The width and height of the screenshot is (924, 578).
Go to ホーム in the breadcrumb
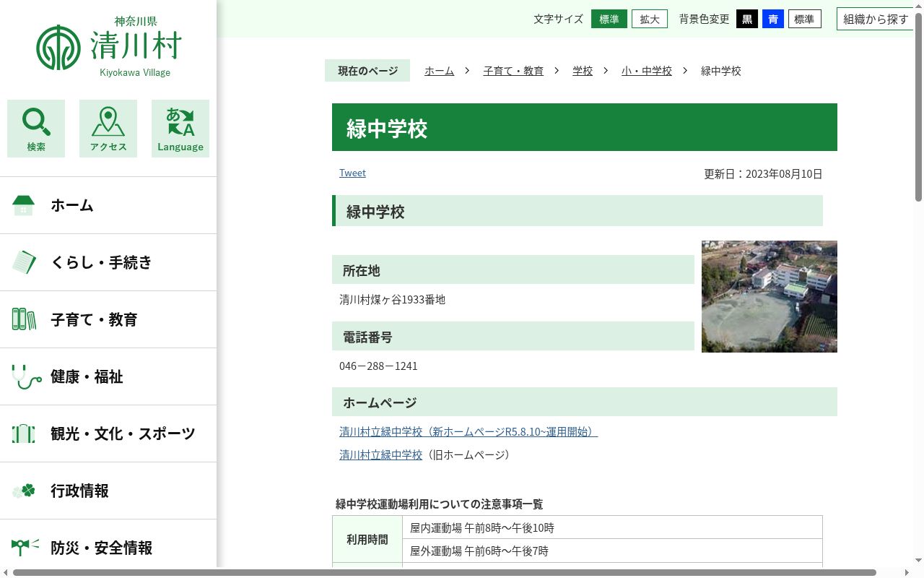tap(440, 71)
